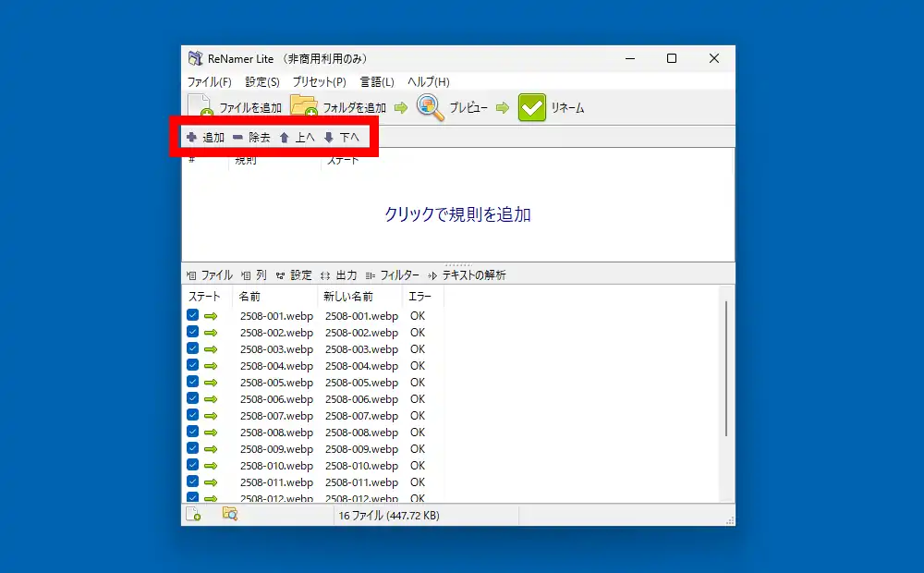Viewport: 924px width, 573px height.
Task: Add a rule with the plus icon
Action: [x=191, y=138]
